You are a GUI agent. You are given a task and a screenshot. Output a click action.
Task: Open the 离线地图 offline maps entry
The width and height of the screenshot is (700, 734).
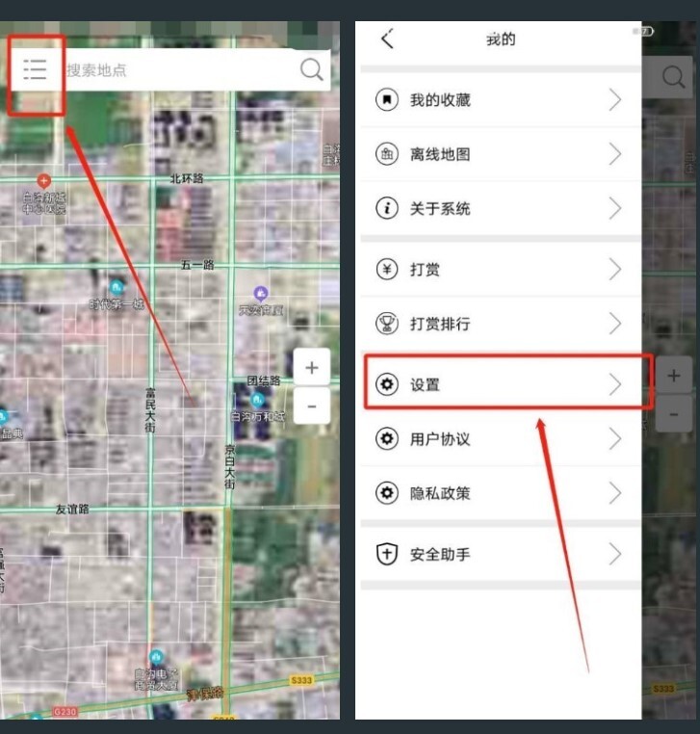coord(501,154)
